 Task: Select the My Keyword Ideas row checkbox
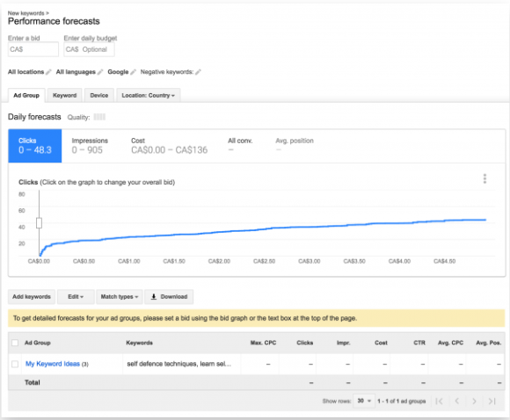point(15,364)
